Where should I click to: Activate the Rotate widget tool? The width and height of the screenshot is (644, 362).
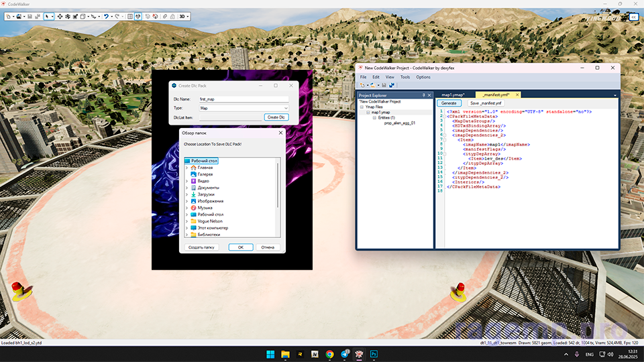point(68,16)
